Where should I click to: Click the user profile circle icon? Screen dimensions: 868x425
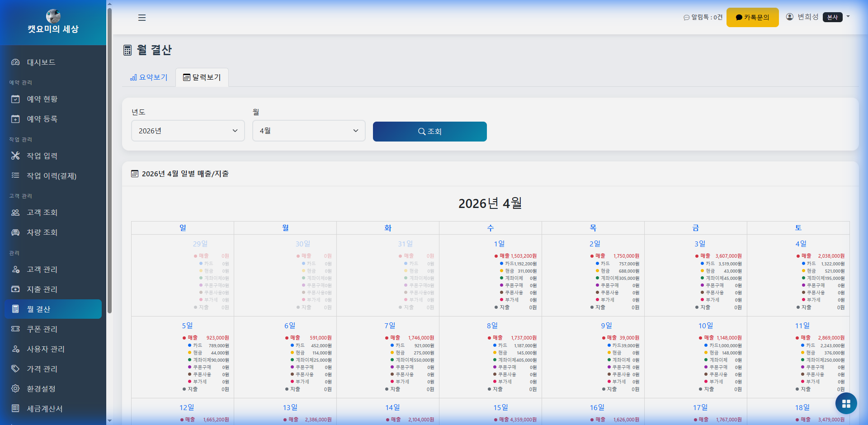coord(790,17)
